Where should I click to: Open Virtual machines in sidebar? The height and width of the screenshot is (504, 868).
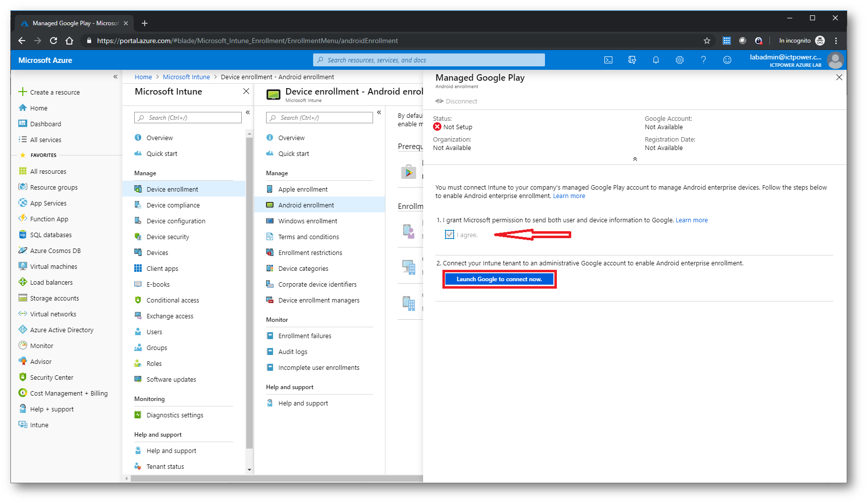coord(53,266)
